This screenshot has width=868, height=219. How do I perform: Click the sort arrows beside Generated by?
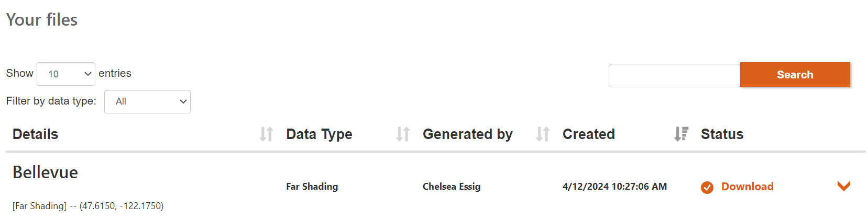click(543, 134)
